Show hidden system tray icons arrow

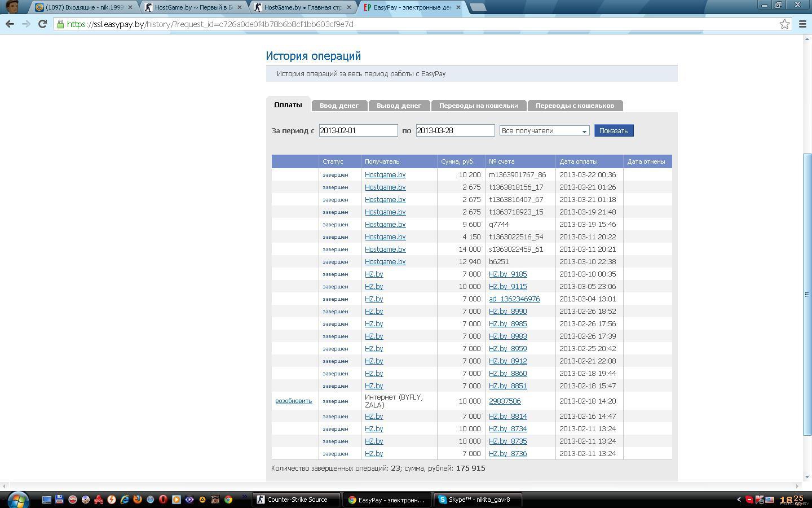pyautogui.click(x=739, y=500)
